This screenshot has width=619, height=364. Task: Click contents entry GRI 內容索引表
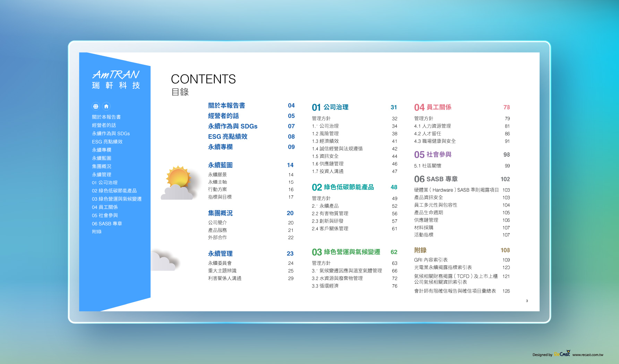[x=431, y=260]
